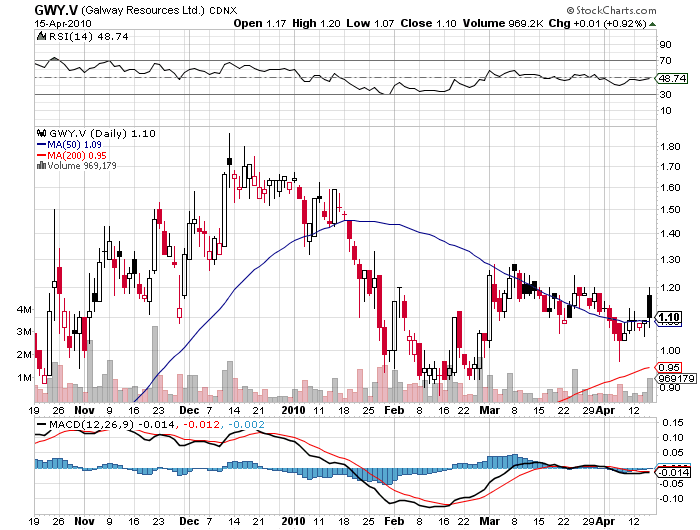Viewport: 700px width, 530px height.
Task: Click the 48.74 RSI value tag
Action: pos(672,79)
